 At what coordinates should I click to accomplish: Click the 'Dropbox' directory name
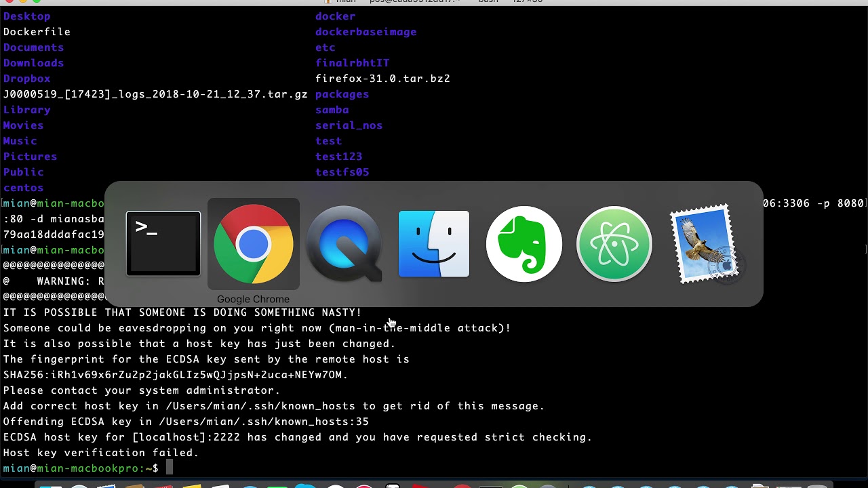point(26,79)
